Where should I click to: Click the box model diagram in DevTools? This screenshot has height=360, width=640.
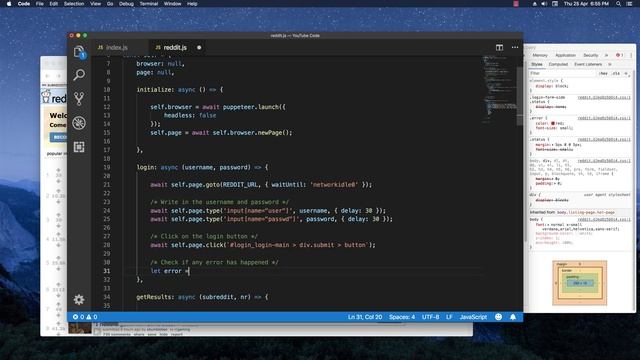tap(580, 283)
